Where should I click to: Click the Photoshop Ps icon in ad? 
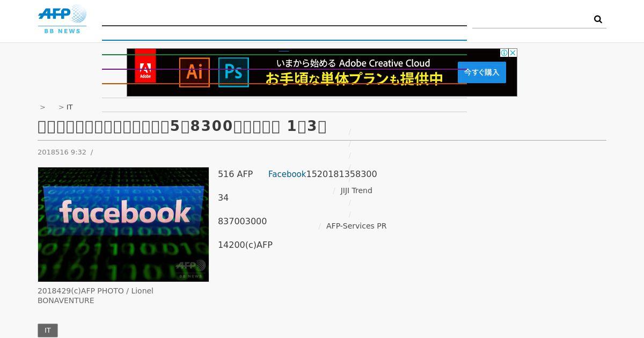[x=233, y=72]
